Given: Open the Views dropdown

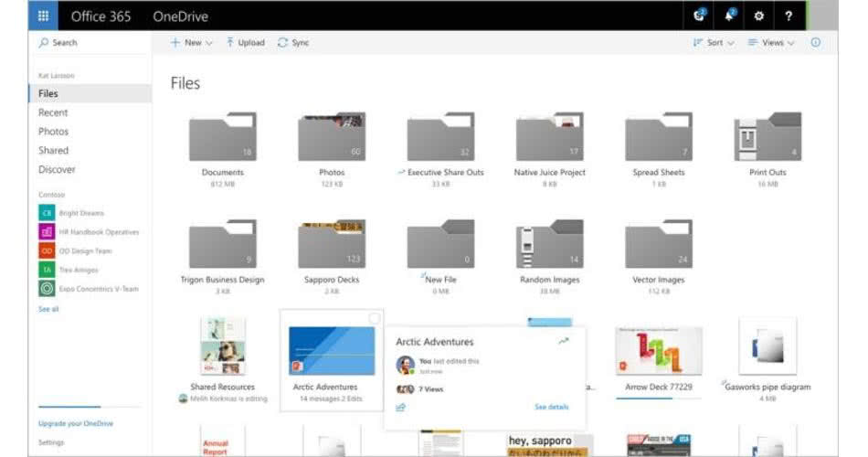Looking at the screenshot, I should coord(771,43).
